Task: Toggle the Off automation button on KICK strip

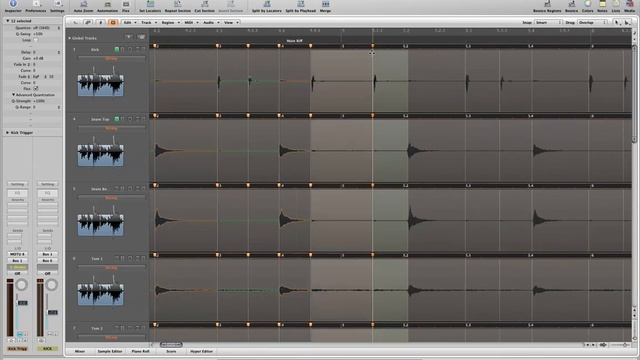Action: point(47,273)
